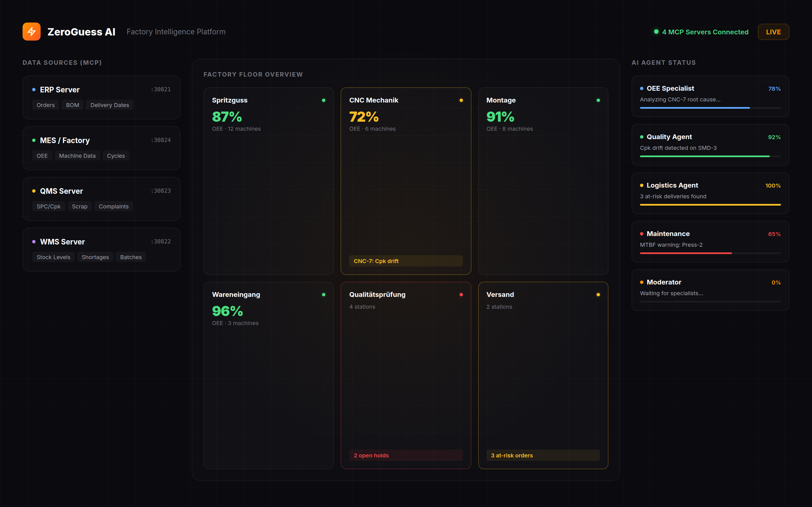This screenshot has height=507, width=812.
Task: Click the CNC-7: Cpk drift alert banner
Action: point(406,261)
